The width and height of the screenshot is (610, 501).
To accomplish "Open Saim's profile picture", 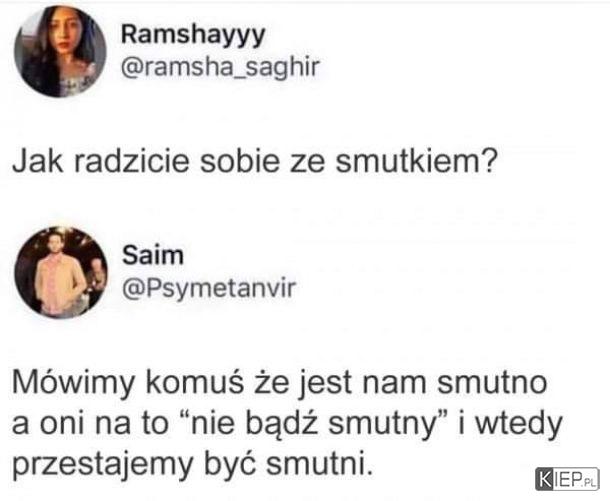I will coord(61,272).
